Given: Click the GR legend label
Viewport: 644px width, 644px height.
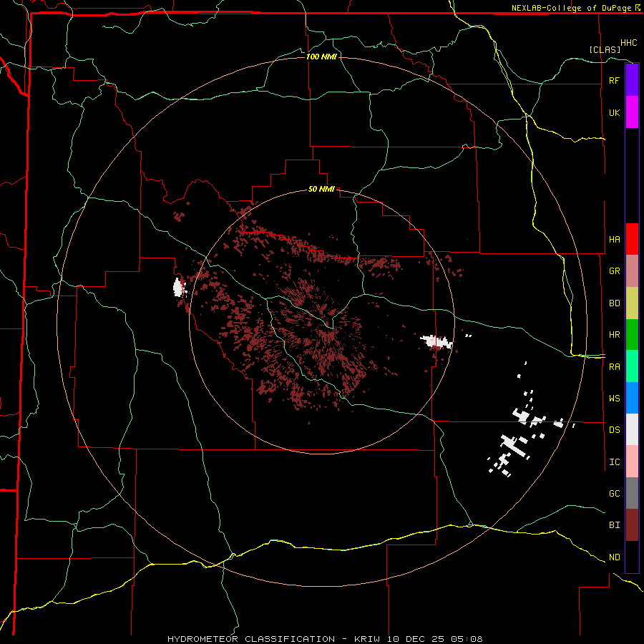Looking at the screenshot, I should (614, 270).
